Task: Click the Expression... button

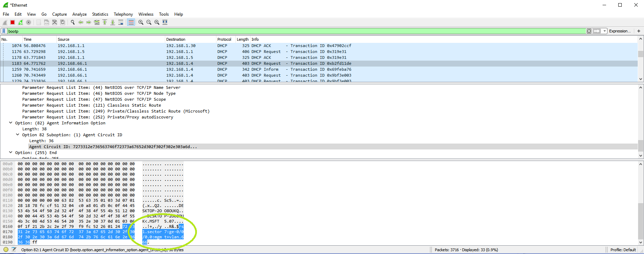Action: 620,31
